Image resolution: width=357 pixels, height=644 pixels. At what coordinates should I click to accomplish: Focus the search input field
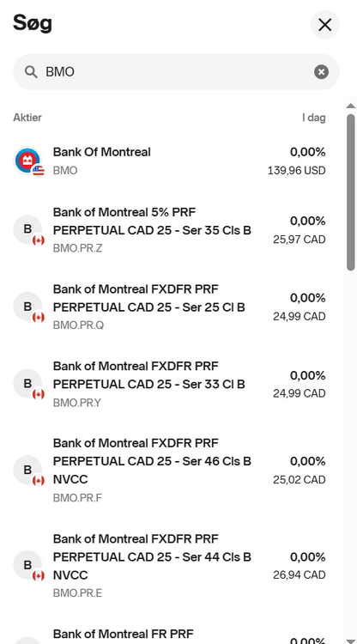177,72
